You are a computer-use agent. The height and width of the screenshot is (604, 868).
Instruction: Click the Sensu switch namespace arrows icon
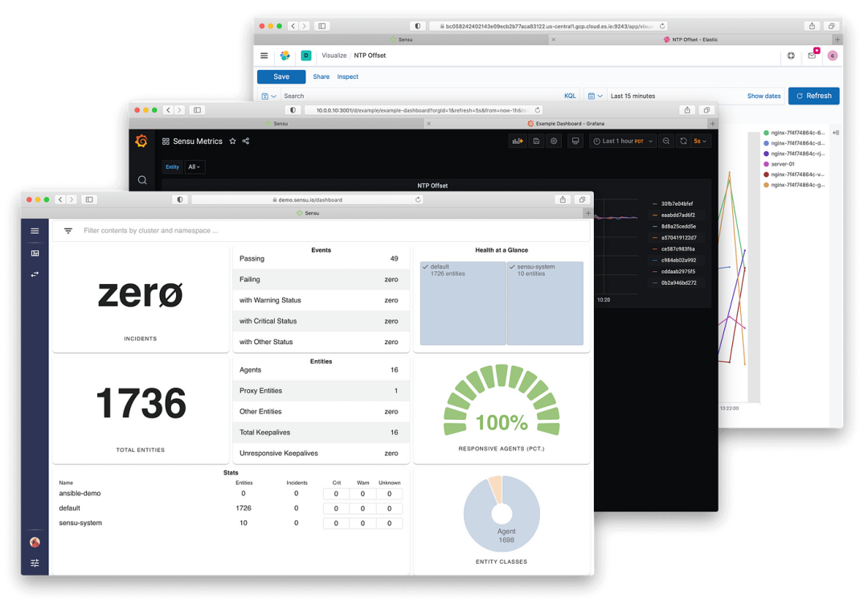point(35,274)
